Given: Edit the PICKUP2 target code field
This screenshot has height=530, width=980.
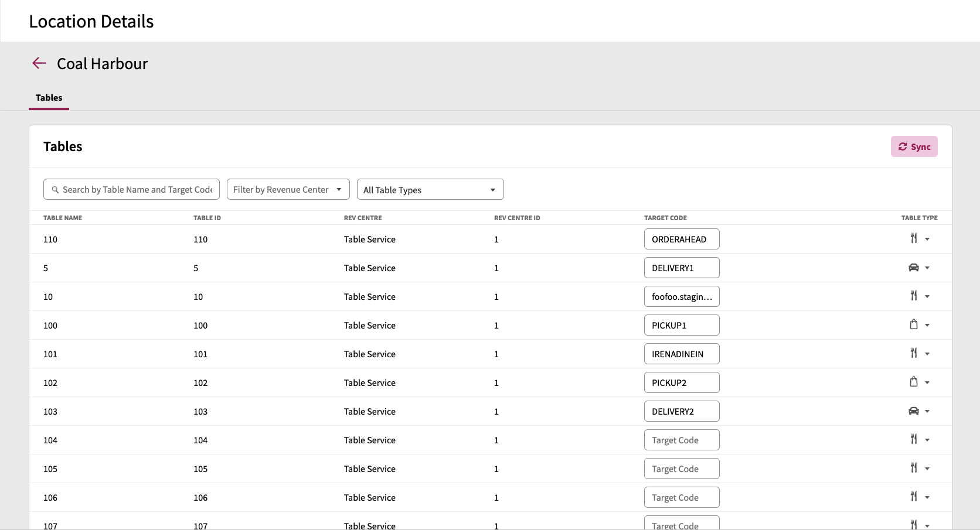Looking at the screenshot, I should tap(682, 382).
